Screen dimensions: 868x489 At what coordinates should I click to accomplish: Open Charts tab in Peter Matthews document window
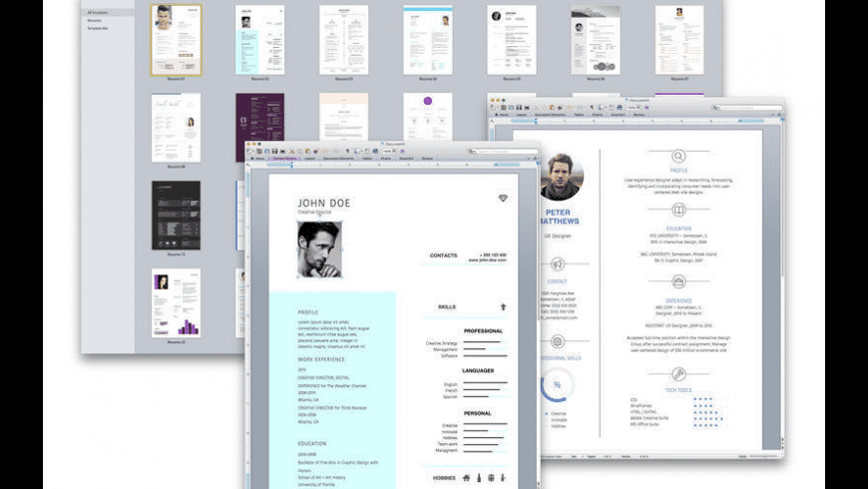598,115
